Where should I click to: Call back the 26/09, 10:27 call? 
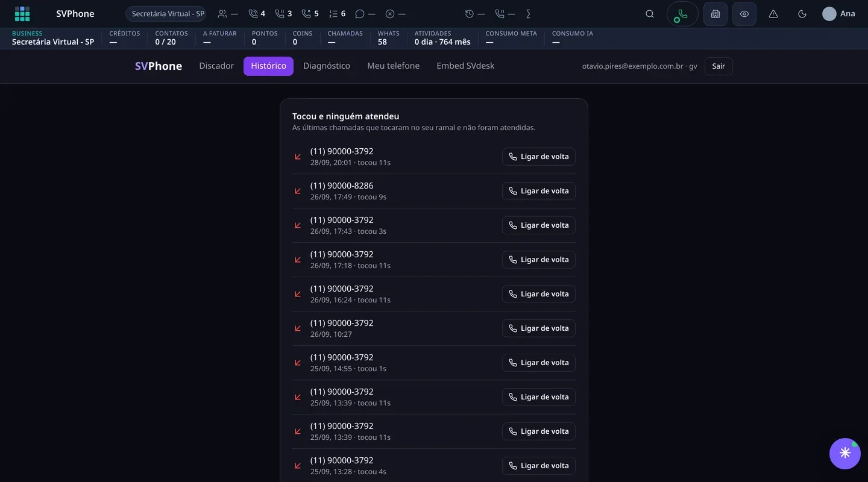coord(539,328)
